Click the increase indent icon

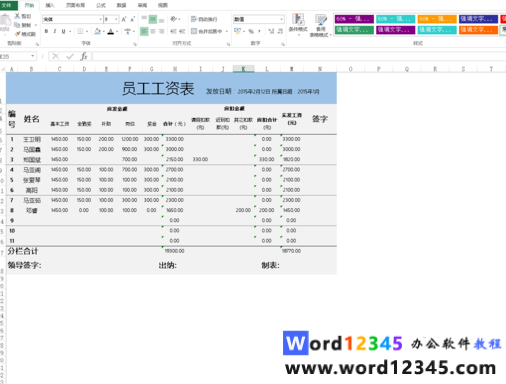click(x=182, y=31)
